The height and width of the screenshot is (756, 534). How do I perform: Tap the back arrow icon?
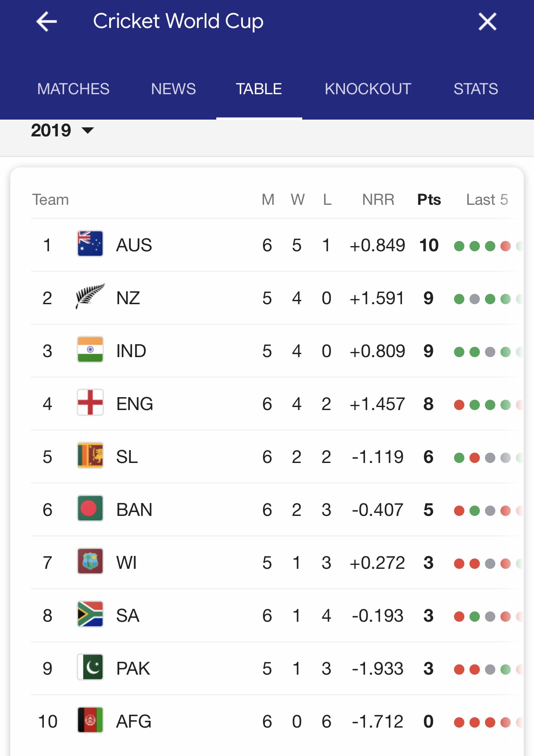[46, 22]
